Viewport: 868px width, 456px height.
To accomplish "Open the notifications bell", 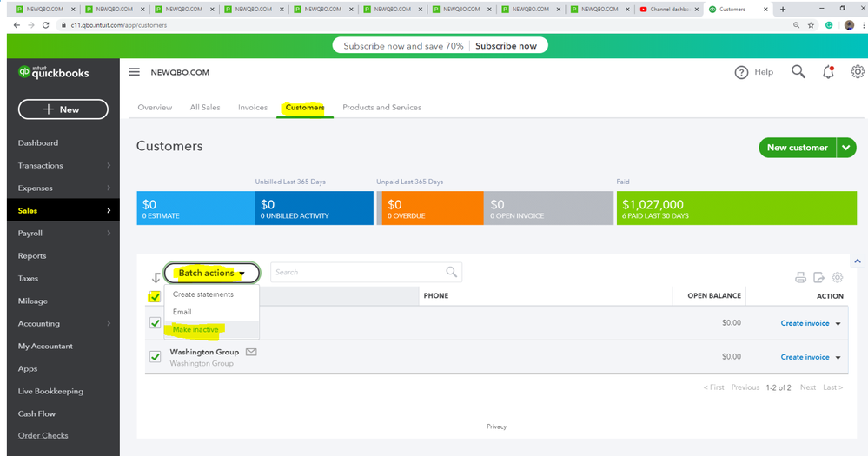I will [x=828, y=72].
